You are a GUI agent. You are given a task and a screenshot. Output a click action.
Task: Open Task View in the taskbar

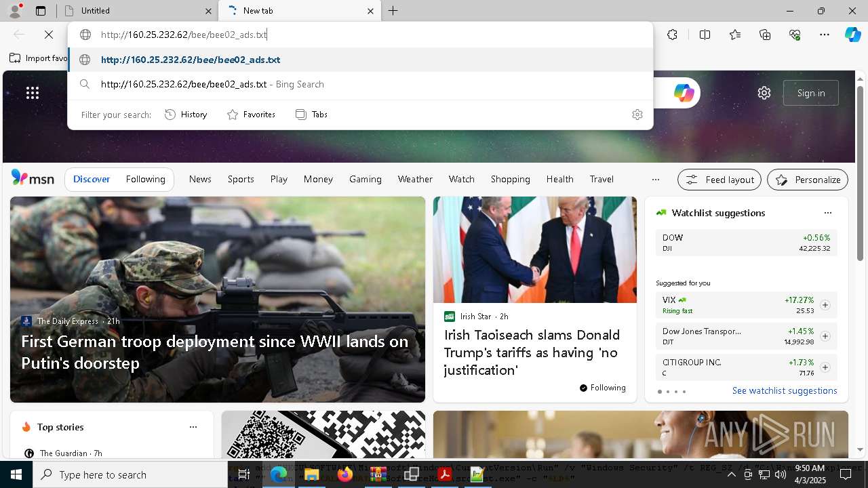[245, 474]
